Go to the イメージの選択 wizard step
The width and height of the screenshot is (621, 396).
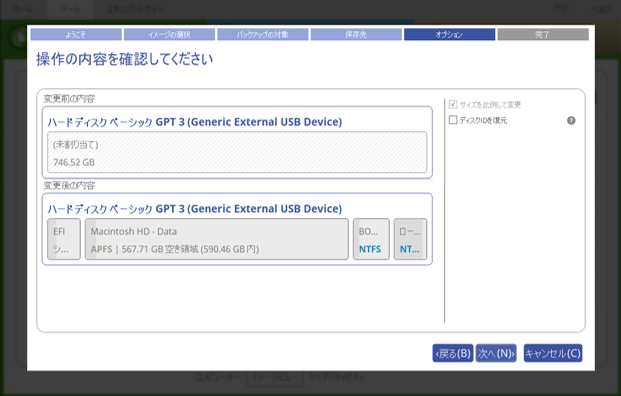click(170, 34)
